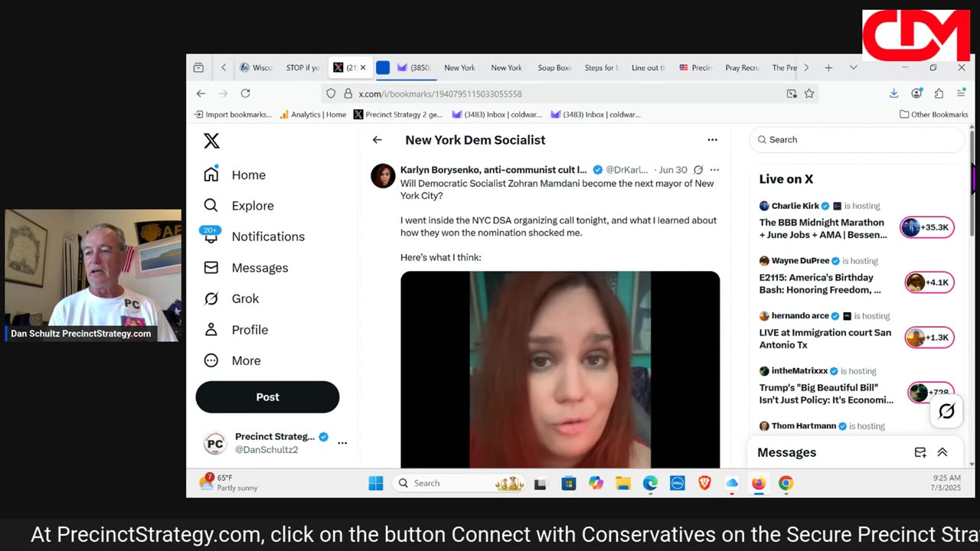Open Brave browser from the taskbar
980x551 pixels.
tap(704, 483)
